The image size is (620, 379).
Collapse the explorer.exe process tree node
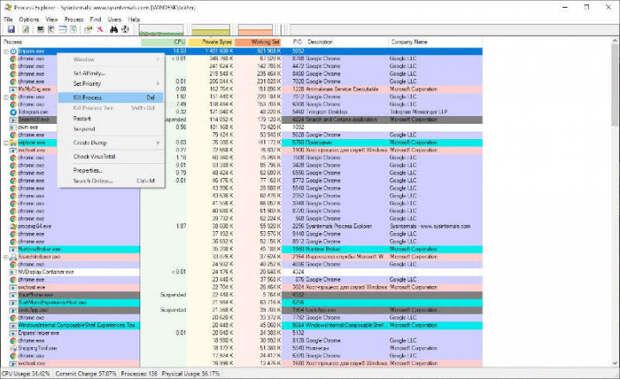pyautogui.click(x=6, y=143)
